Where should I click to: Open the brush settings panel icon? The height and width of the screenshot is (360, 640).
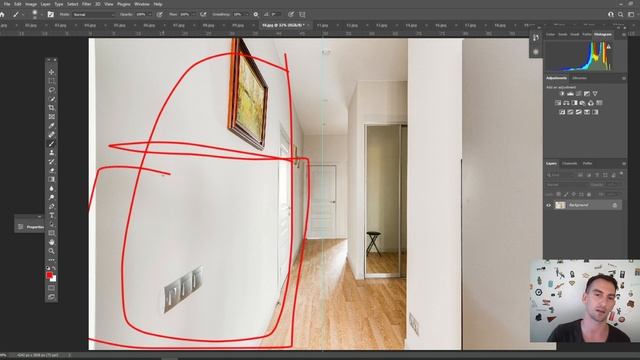pyautogui.click(x=51, y=14)
